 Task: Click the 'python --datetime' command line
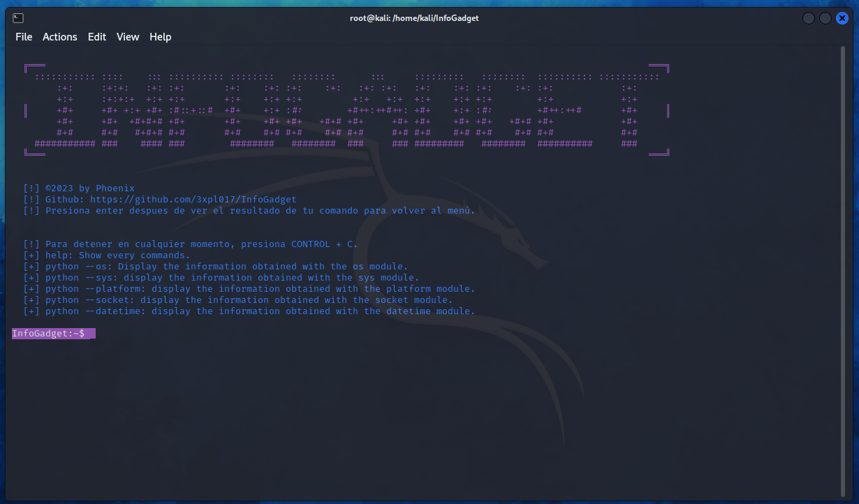pos(249,311)
